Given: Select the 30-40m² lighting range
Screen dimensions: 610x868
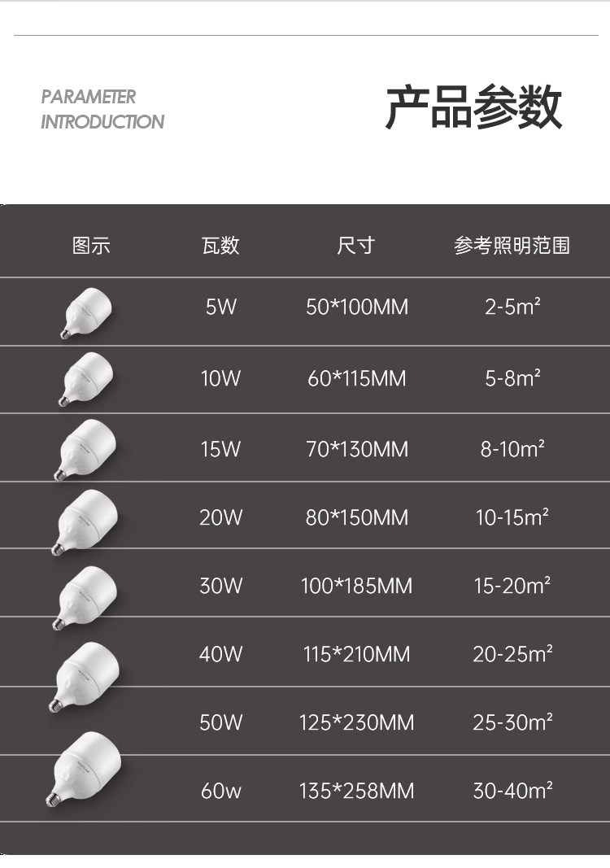Looking at the screenshot, I should pyautogui.click(x=512, y=790).
